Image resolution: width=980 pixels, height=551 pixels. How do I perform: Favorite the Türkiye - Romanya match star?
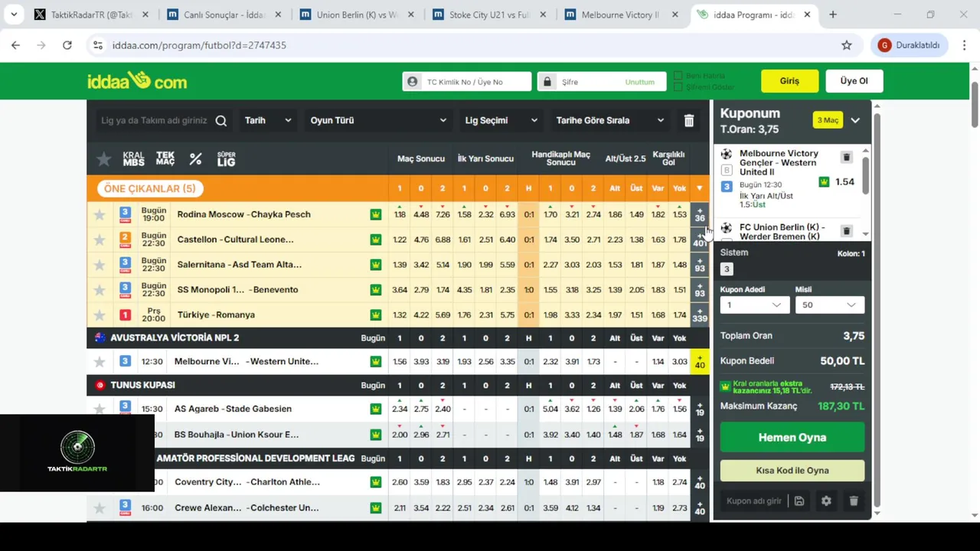point(100,315)
